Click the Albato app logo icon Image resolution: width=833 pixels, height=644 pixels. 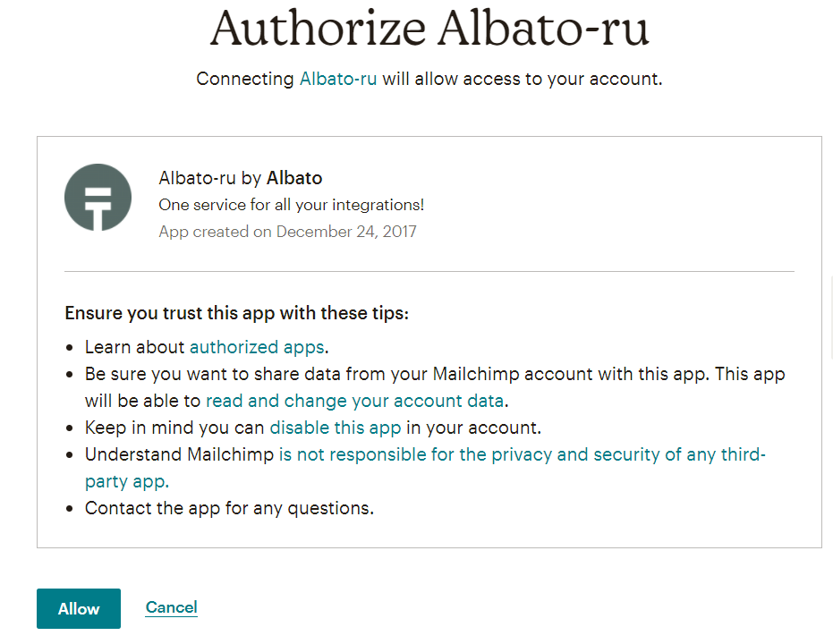click(98, 197)
